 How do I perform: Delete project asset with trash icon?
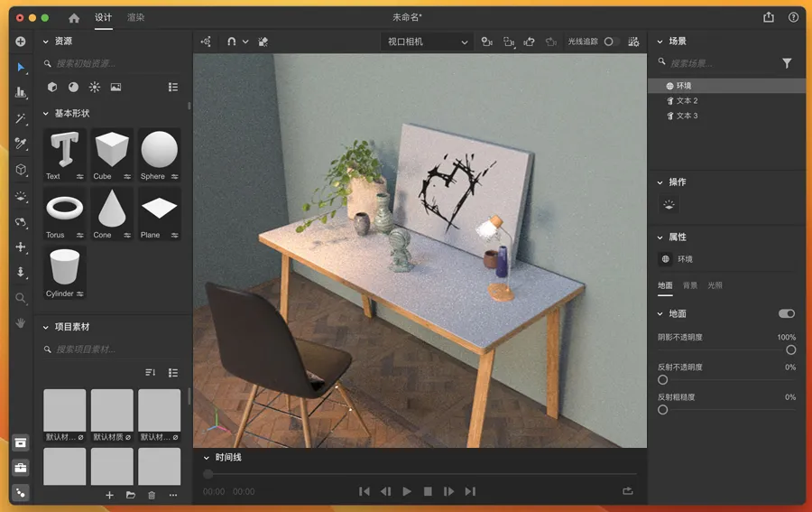pyautogui.click(x=152, y=495)
